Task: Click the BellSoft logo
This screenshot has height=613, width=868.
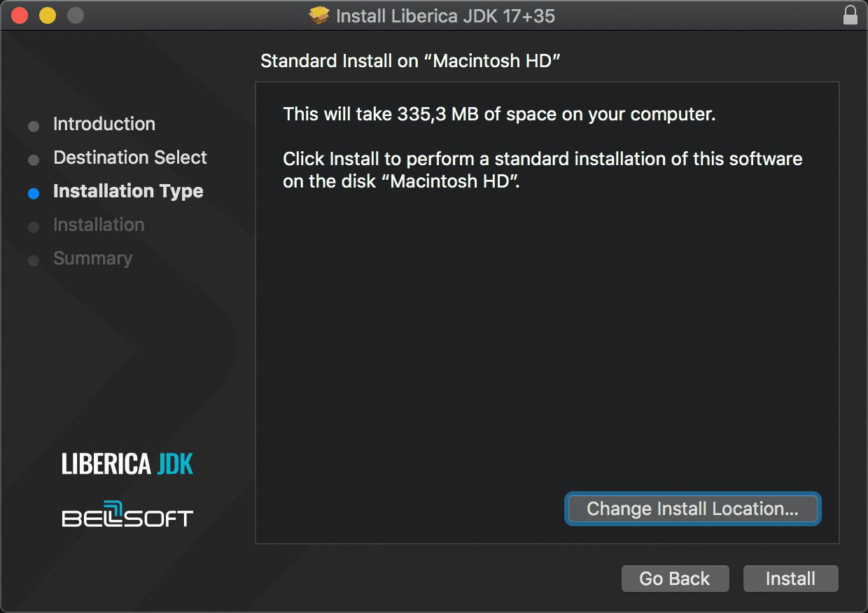Action: 127,516
